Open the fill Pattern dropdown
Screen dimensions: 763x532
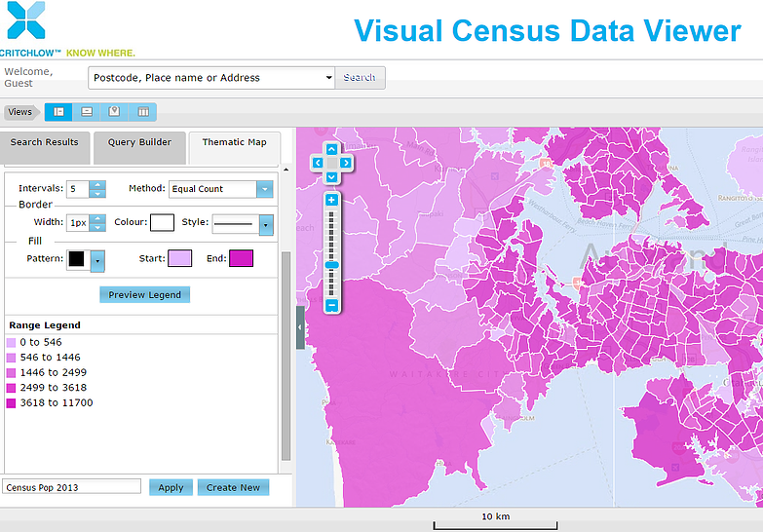point(97,261)
